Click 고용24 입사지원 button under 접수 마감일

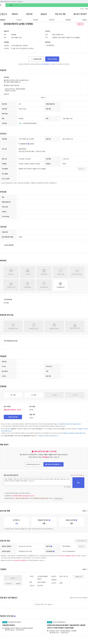pos(13,417)
